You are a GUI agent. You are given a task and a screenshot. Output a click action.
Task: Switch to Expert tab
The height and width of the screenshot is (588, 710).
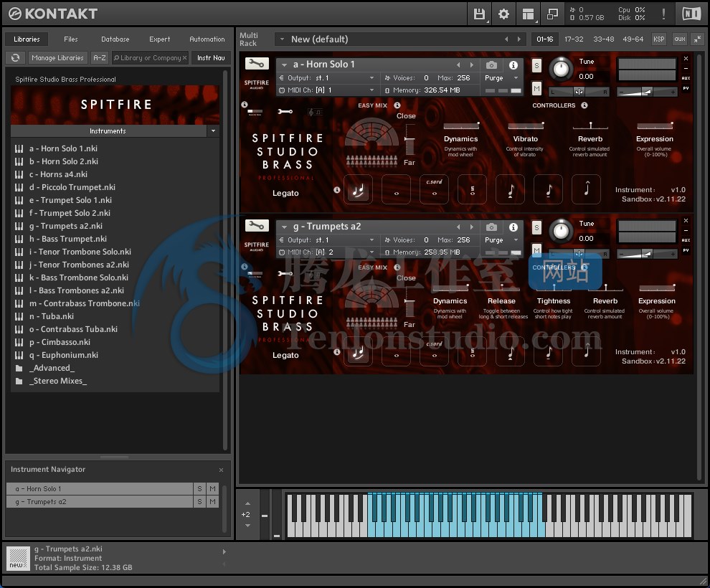pyautogui.click(x=159, y=39)
